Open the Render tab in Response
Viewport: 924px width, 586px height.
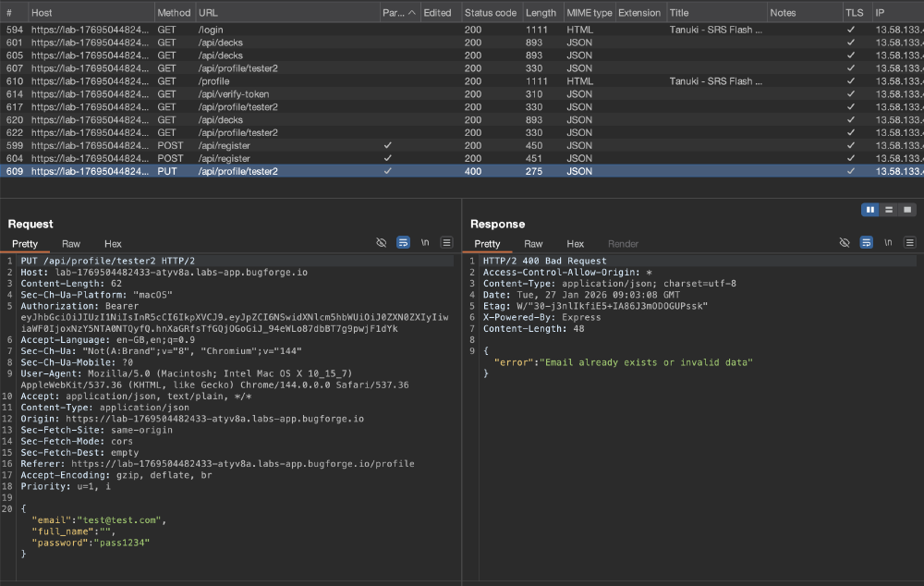pyautogui.click(x=623, y=244)
